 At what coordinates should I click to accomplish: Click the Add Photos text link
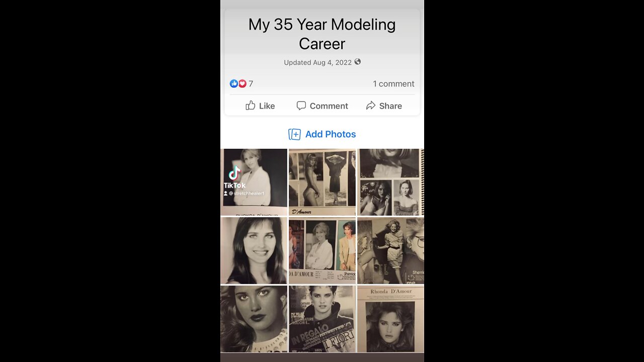331,134
